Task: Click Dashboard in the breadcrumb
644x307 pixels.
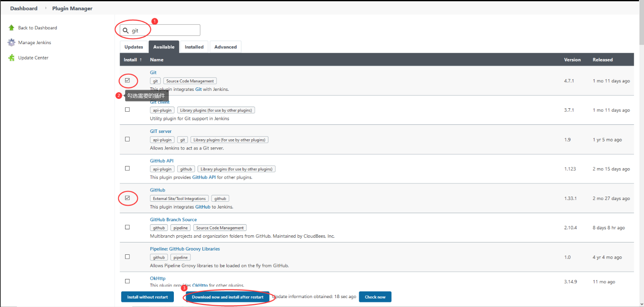Action: pyautogui.click(x=24, y=8)
